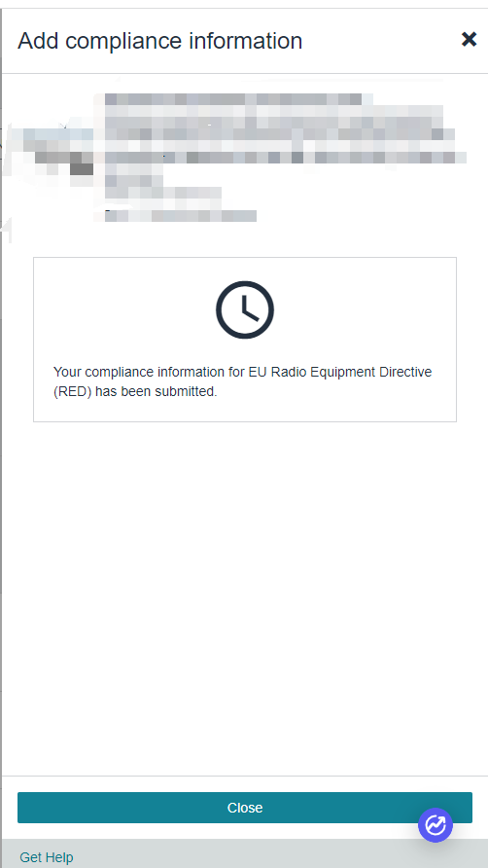The height and width of the screenshot is (868, 488).
Task: Click the first blurred product title line
Action: [x=232, y=99]
